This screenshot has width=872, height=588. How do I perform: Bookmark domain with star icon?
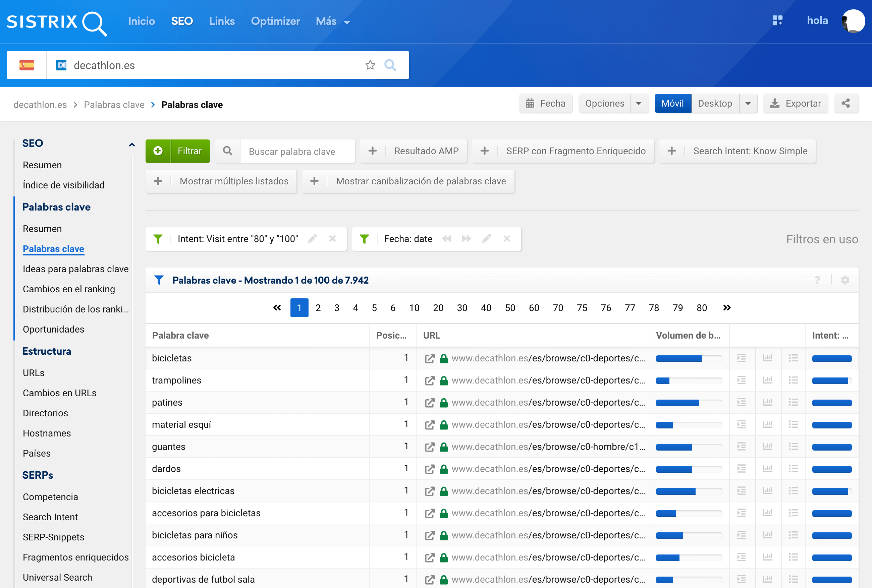370,65
